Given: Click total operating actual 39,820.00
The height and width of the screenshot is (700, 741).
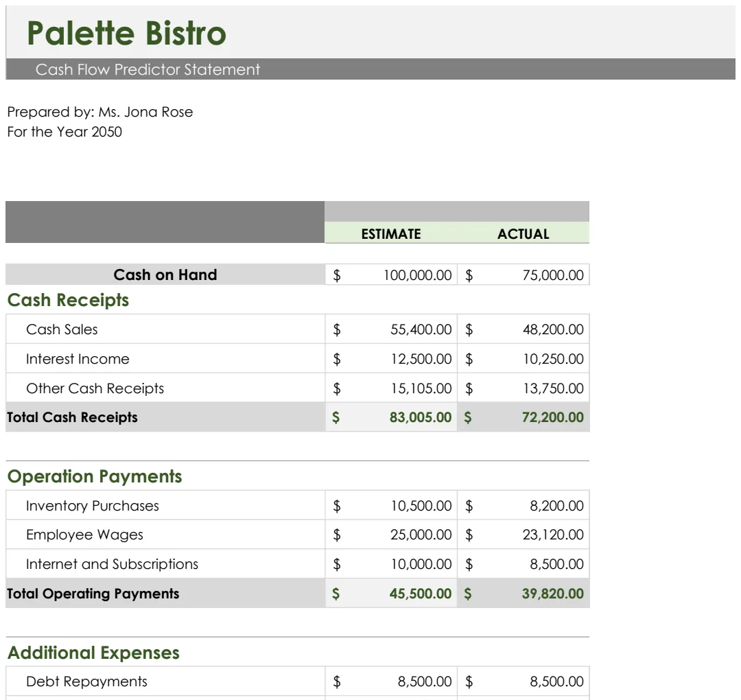Looking at the screenshot, I should tap(523, 593).
